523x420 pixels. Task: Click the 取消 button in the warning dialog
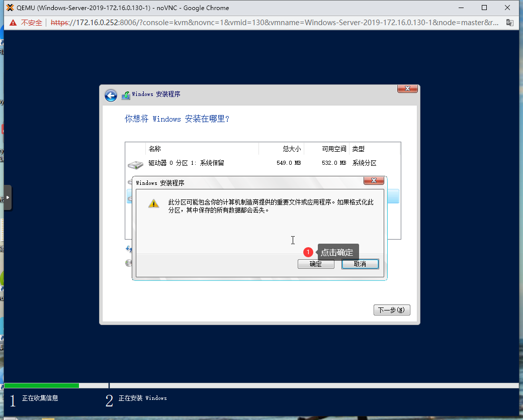[x=360, y=264]
